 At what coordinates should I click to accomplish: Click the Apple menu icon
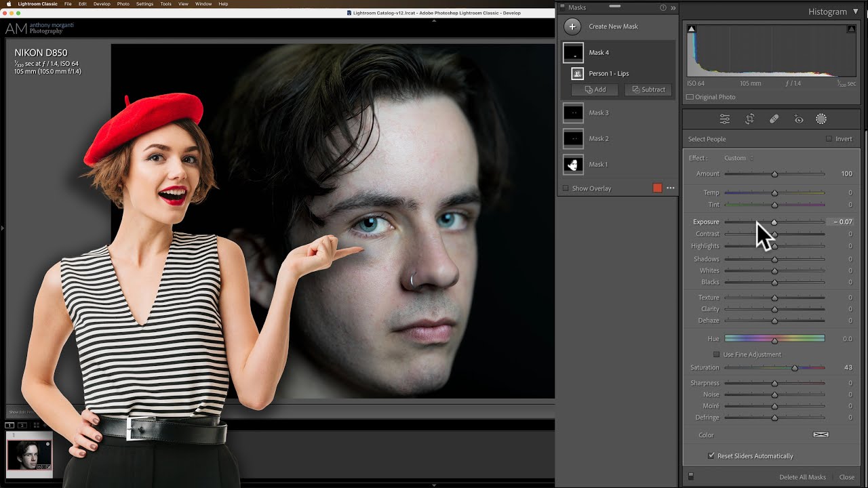9,4
